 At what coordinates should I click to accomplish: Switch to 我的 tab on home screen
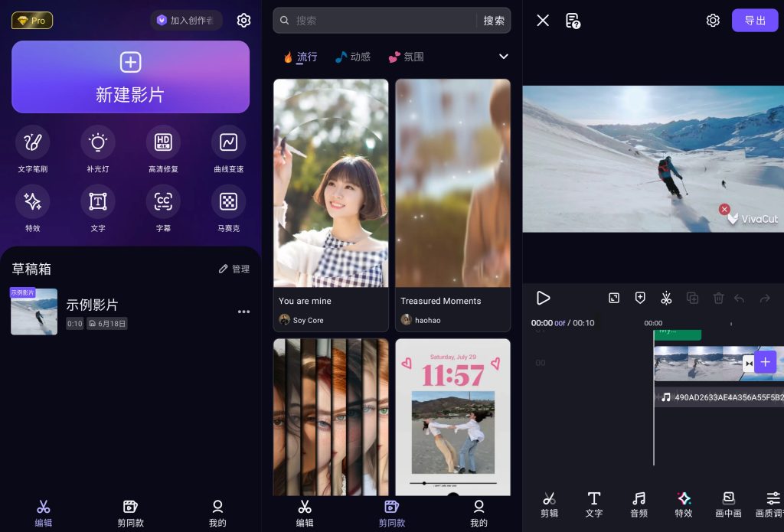pyautogui.click(x=217, y=514)
